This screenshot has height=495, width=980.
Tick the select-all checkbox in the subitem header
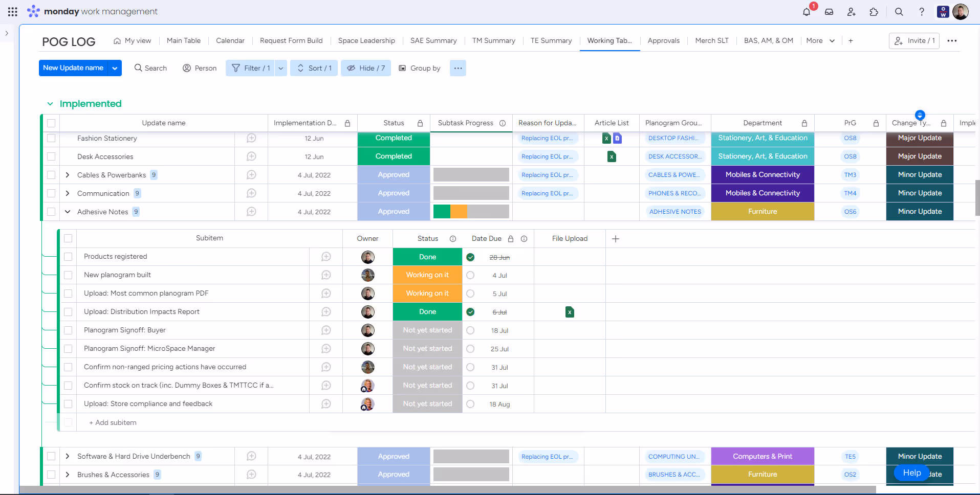(x=68, y=238)
